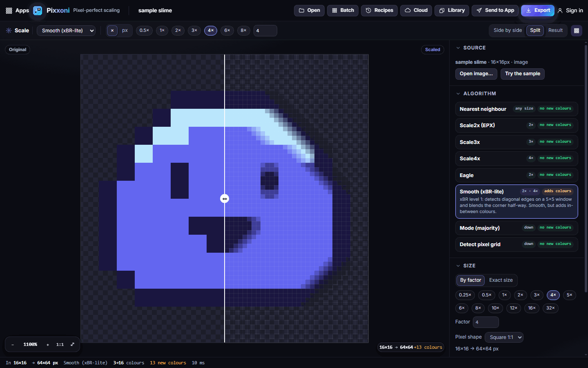Zoom out with the minus button
The image size is (588, 368).
pyautogui.click(x=13, y=345)
